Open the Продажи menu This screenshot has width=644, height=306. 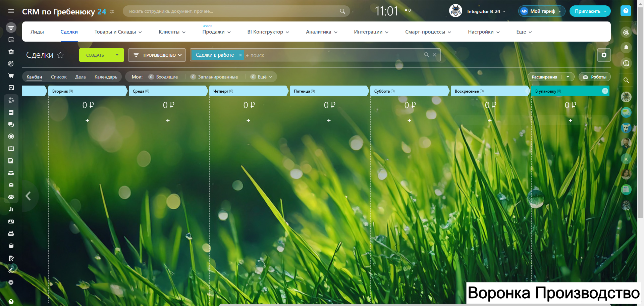216,32
